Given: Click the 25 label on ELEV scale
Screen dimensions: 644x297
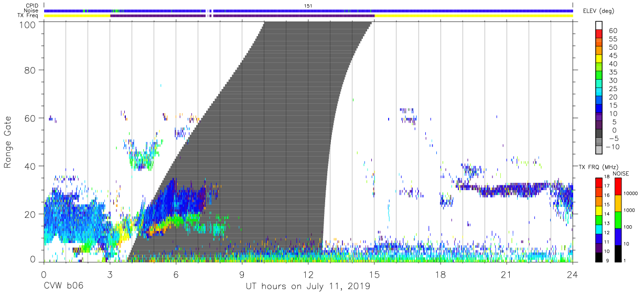Looking at the screenshot, I should click(x=613, y=89).
